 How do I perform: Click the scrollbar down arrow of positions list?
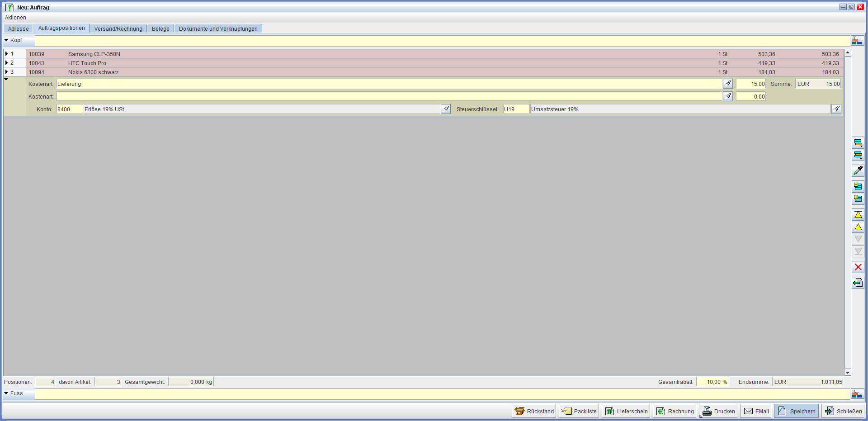[848, 373]
